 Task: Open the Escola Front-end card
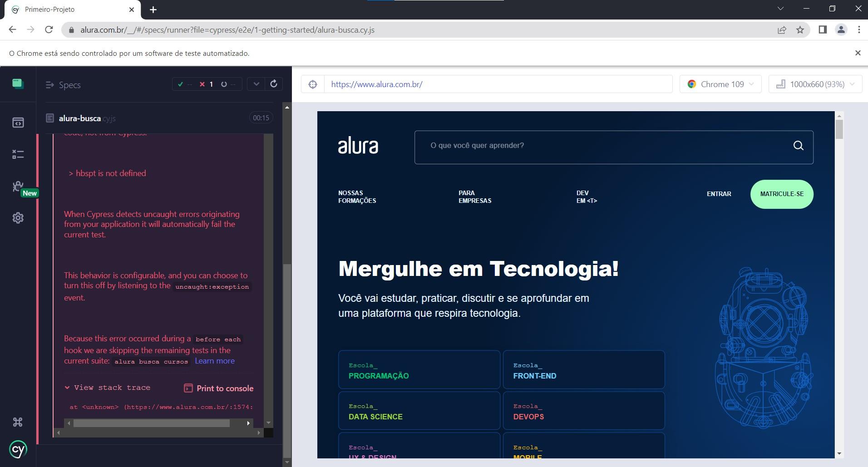[584, 369]
